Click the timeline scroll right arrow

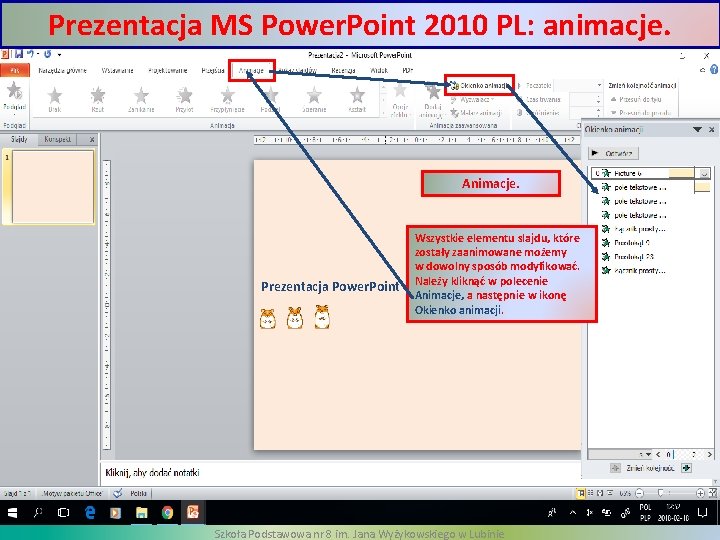click(710, 454)
